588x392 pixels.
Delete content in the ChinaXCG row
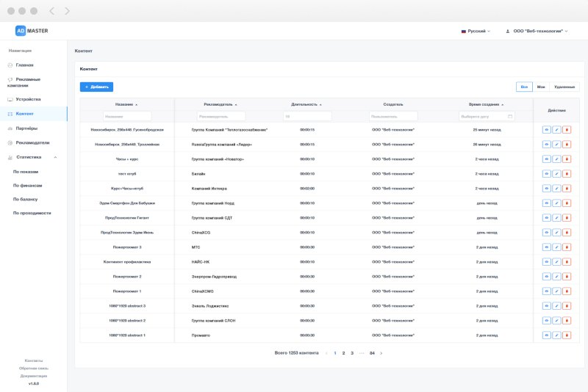click(x=567, y=233)
